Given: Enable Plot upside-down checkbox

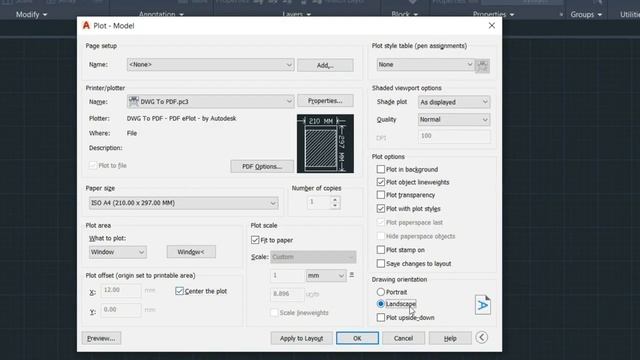Looking at the screenshot, I should coord(381,318).
